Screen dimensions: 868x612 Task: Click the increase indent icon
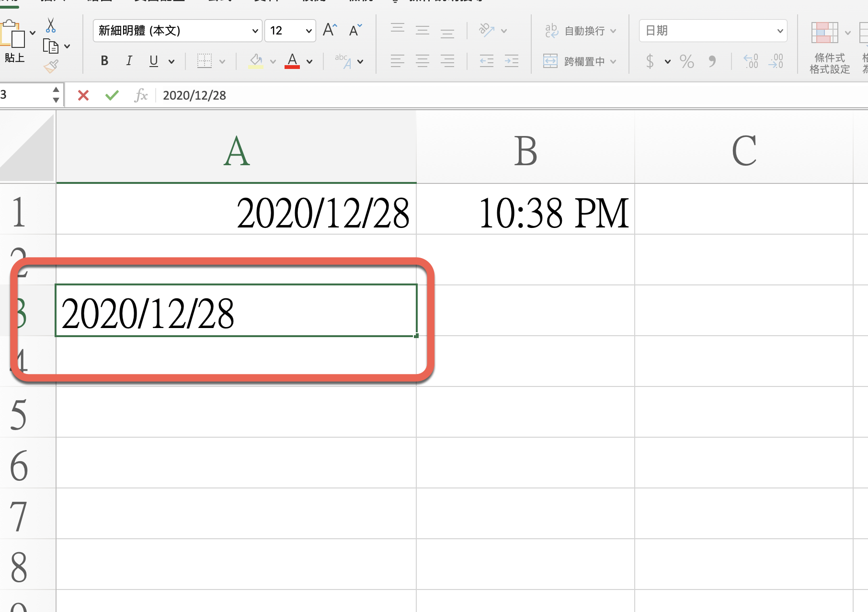(512, 61)
